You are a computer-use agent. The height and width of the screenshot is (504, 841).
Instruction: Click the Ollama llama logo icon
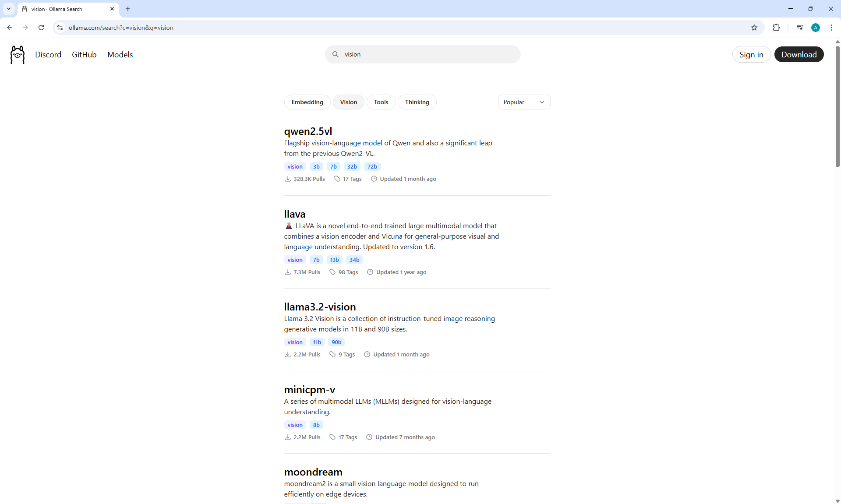pyautogui.click(x=18, y=55)
